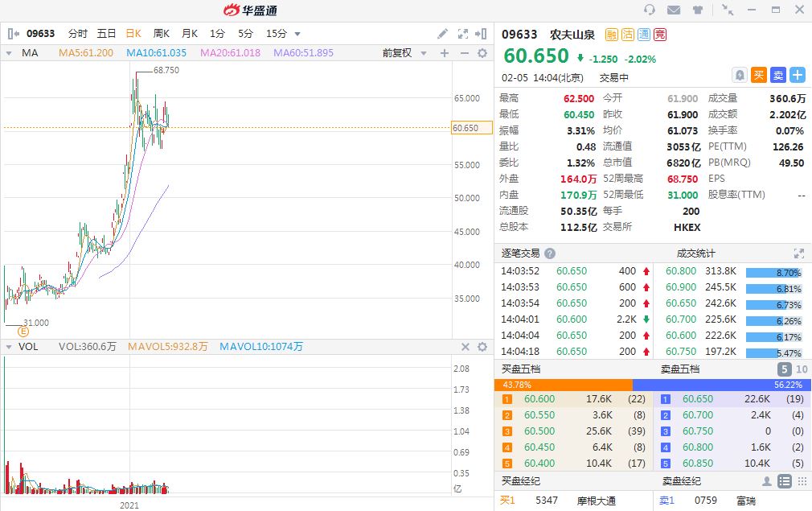Collapse the VOL indicator dropdown arrow
Viewport: 812px width, 511px height.
(x=9, y=347)
